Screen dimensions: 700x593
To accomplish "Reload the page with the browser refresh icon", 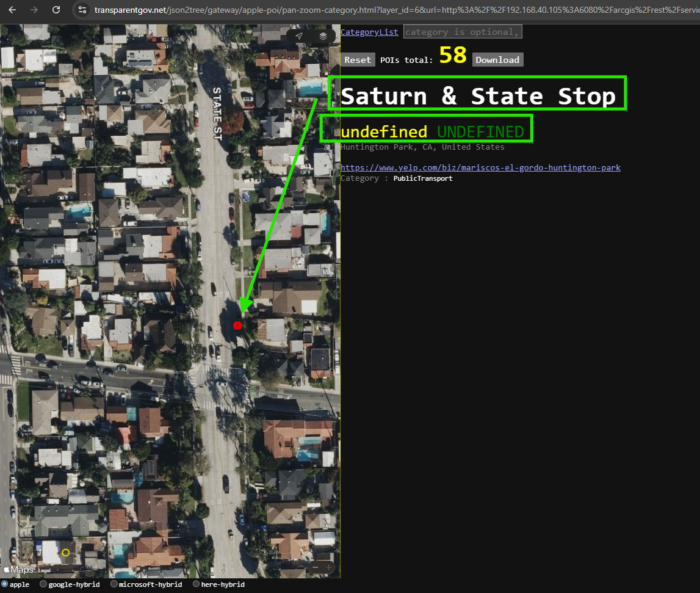I will pos(56,10).
